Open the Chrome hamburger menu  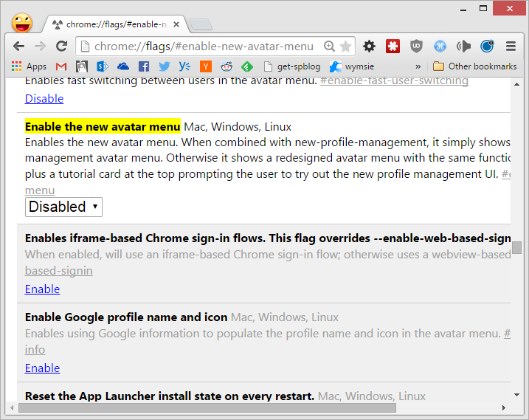click(511, 47)
